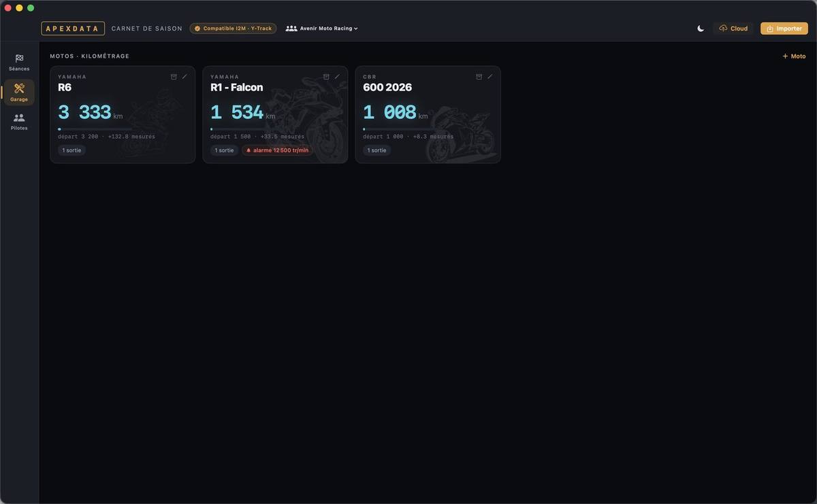The image size is (817, 504).
Task: Click the APEXDATA logo
Action: (x=73, y=29)
